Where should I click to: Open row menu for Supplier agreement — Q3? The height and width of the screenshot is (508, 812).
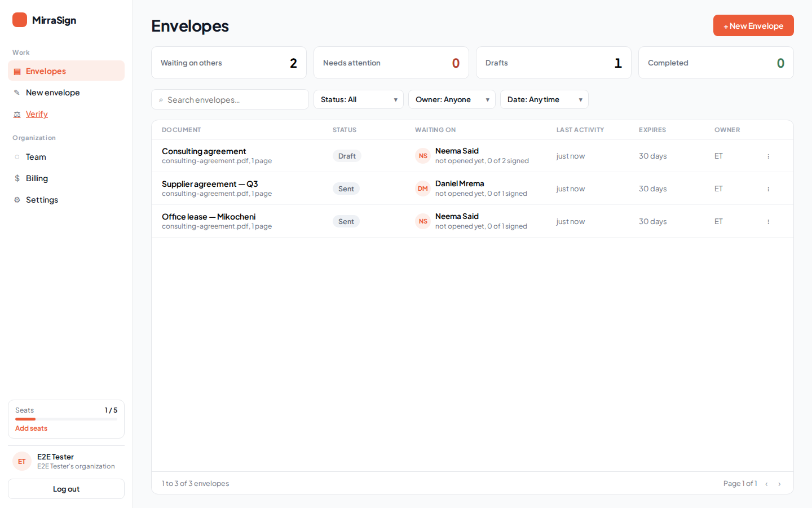pos(768,189)
